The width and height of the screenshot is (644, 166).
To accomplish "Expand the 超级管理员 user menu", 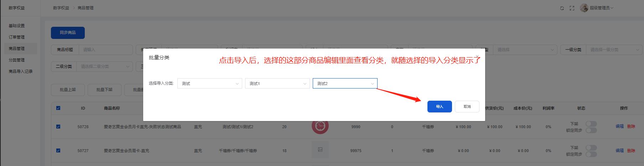I will [601, 8].
